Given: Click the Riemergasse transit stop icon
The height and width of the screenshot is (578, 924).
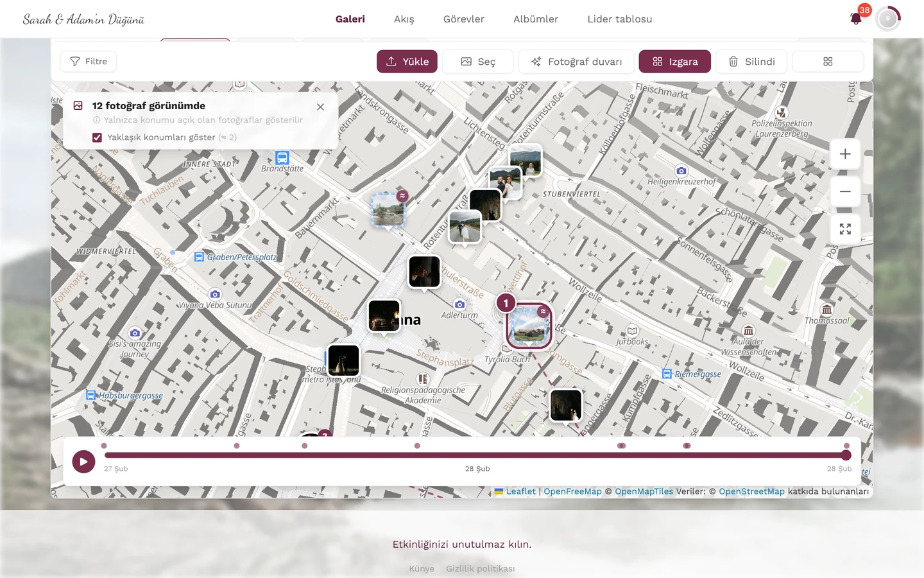Looking at the screenshot, I should click(667, 374).
